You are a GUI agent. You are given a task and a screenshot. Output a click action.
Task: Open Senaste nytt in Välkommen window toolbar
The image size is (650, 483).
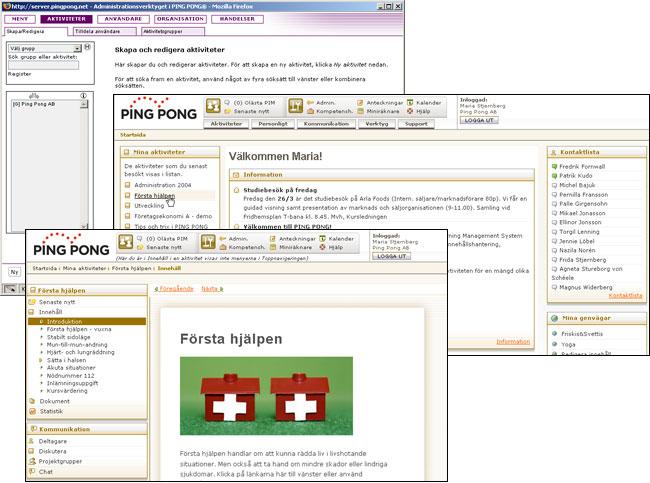(x=247, y=111)
